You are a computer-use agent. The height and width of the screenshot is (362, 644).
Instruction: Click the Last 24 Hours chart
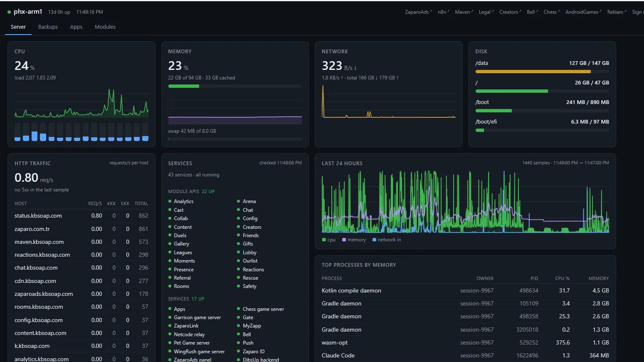tap(465, 201)
